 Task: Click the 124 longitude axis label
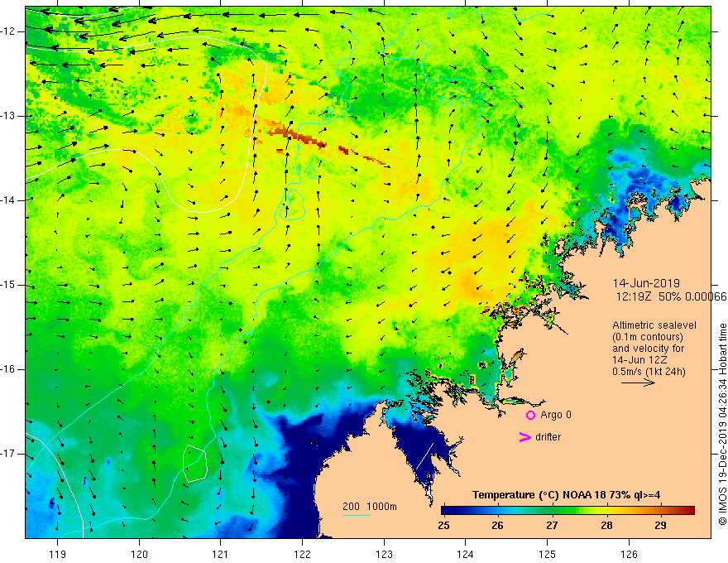(466, 554)
